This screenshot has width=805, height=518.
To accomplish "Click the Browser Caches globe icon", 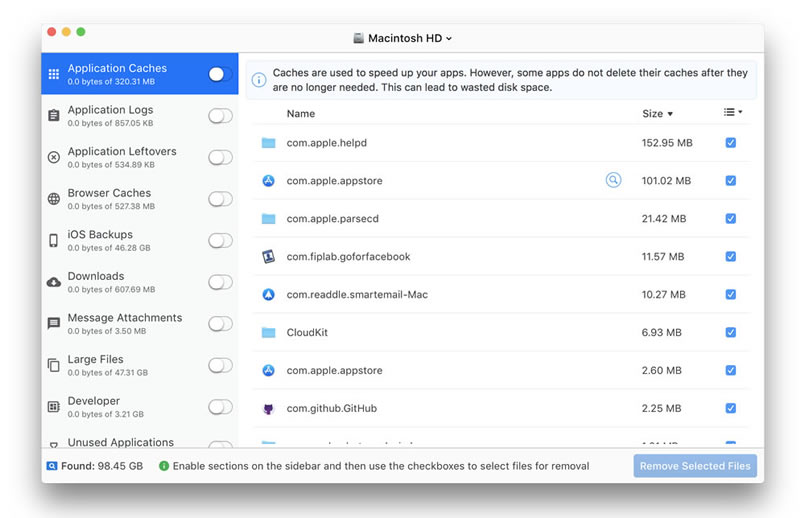I will [54, 199].
